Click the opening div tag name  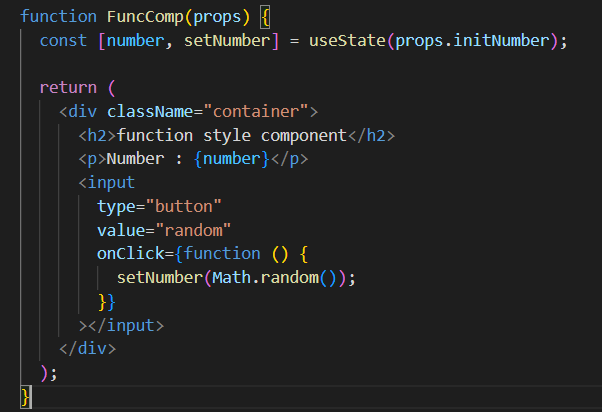tap(83, 112)
